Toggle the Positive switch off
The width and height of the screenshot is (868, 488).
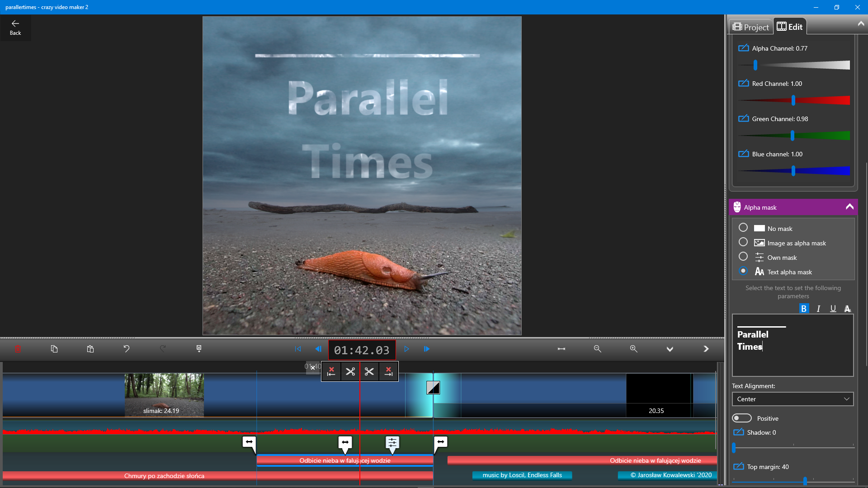click(x=741, y=418)
